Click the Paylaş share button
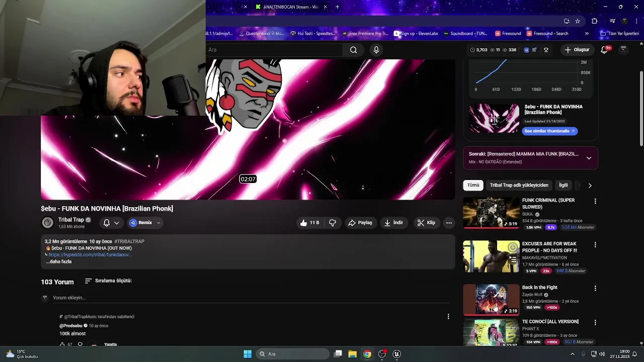644x362 pixels. [360, 223]
